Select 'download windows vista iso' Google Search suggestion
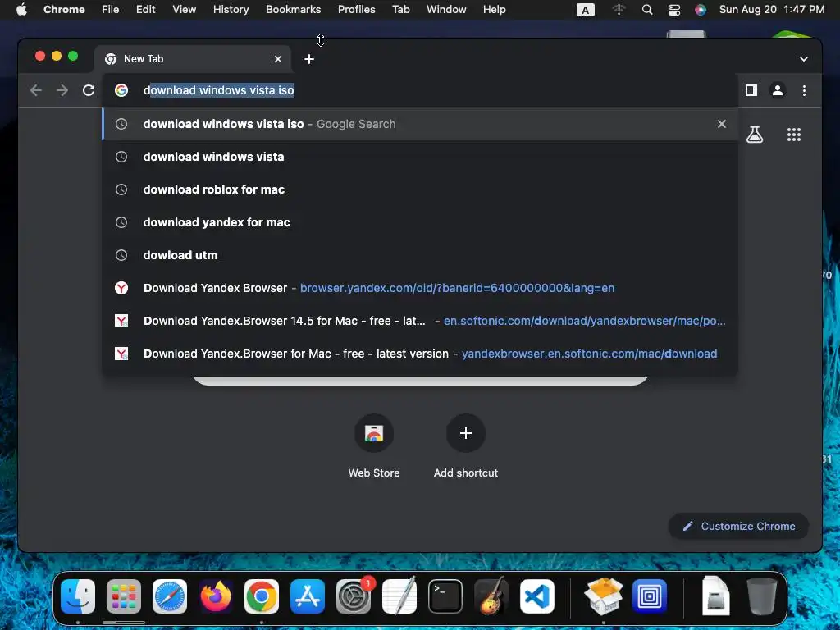Viewport: 840px width, 630px height. coord(419,124)
